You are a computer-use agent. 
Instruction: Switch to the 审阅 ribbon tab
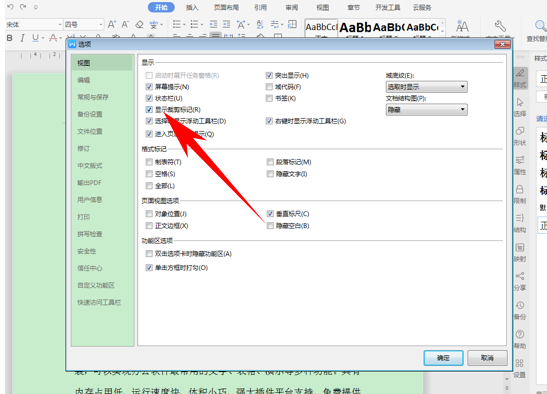pos(292,7)
